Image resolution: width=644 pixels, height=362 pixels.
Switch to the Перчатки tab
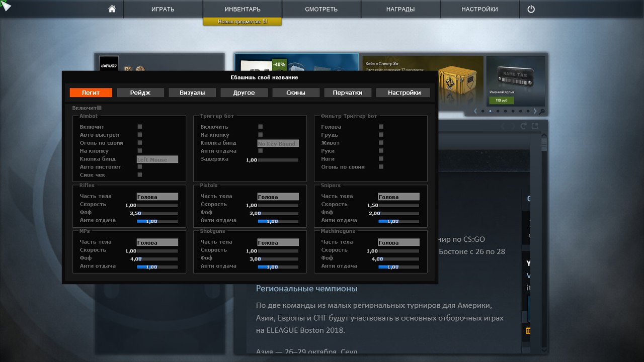coord(348,93)
